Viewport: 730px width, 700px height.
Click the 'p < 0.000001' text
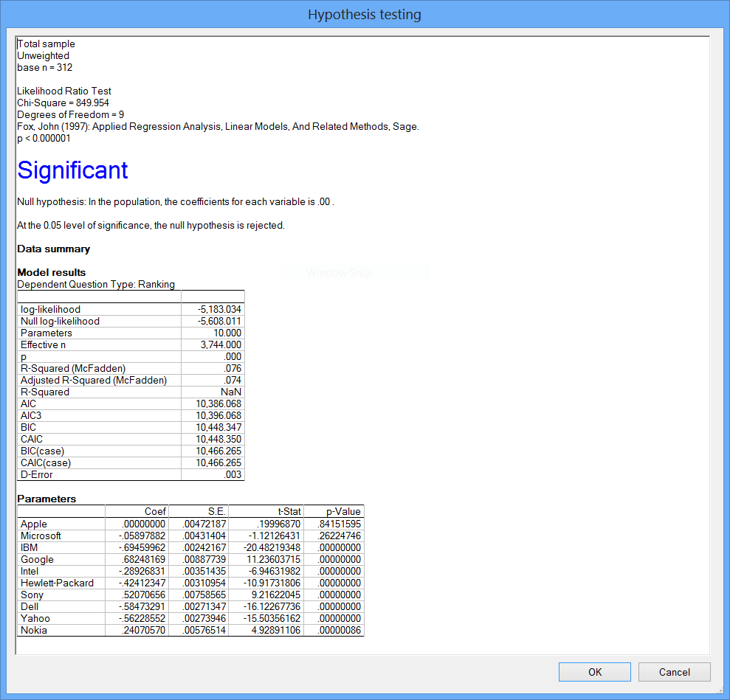tap(44, 138)
